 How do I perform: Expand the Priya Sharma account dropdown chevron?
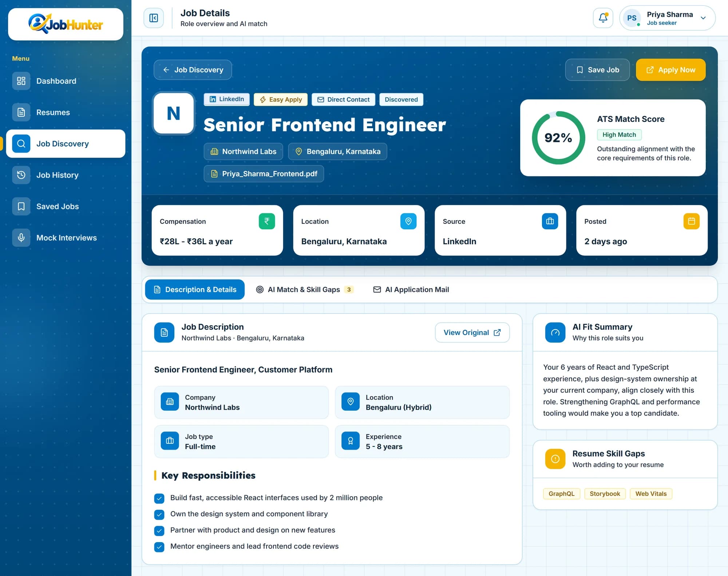[703, 18]
